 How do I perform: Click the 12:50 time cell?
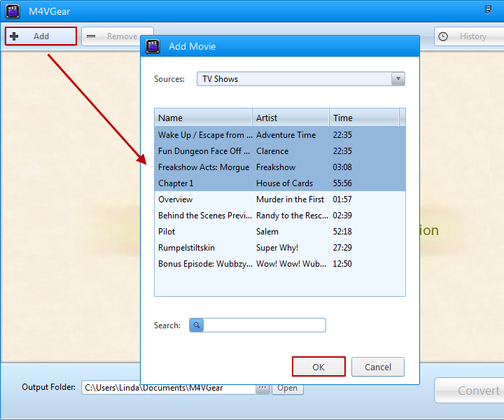click(x=342, y=263)
